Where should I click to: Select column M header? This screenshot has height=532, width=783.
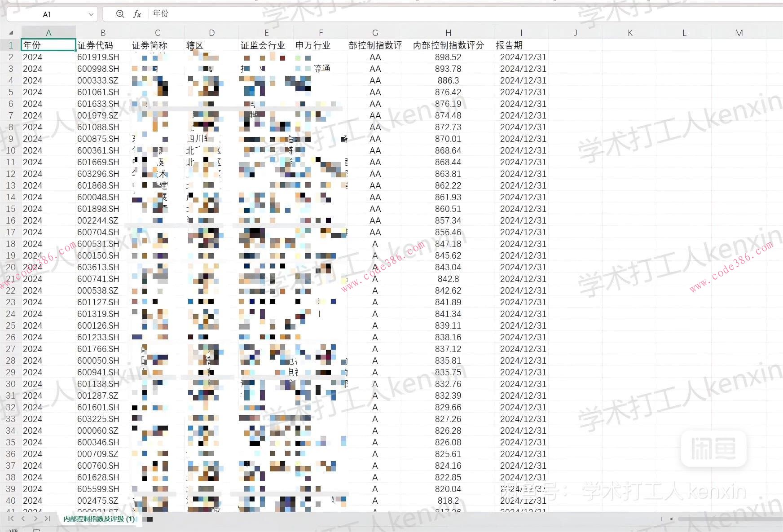[x=739, y=33]
